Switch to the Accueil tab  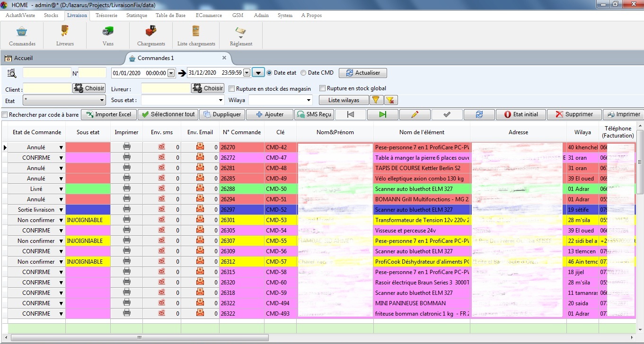pyautogui.click(x=23, y=58)
